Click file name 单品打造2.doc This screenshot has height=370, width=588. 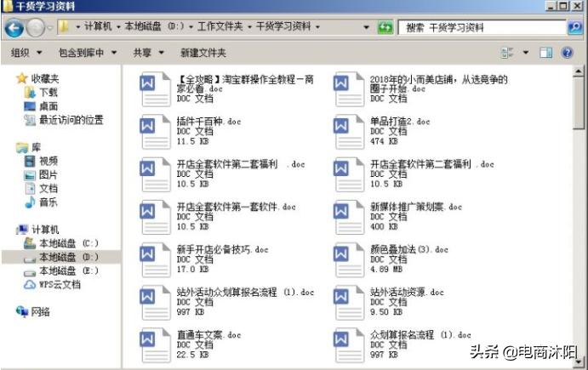pyautogui.click(x=400, y=122)
